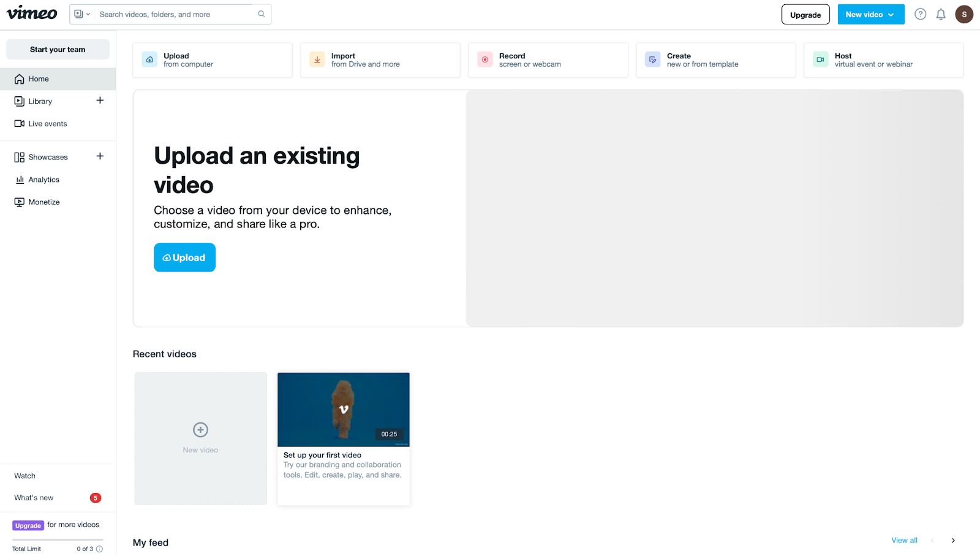Open the notifications bell

941,14
